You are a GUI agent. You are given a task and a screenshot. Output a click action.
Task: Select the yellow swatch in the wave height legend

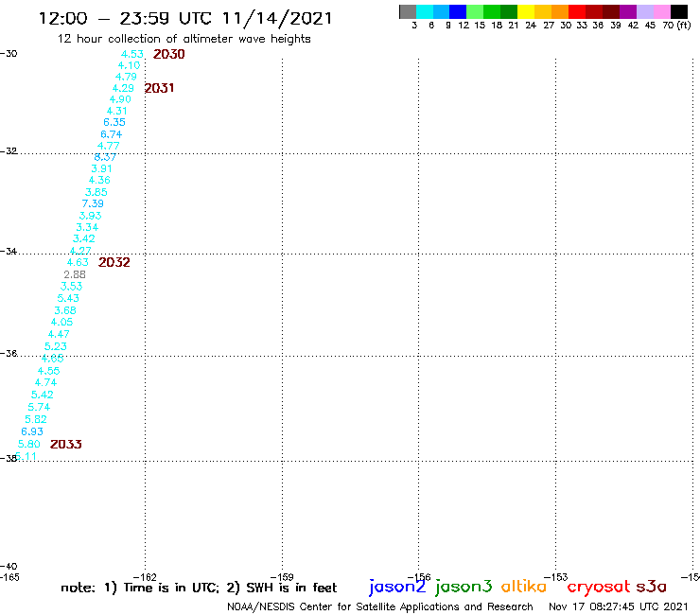pos(526,11)
